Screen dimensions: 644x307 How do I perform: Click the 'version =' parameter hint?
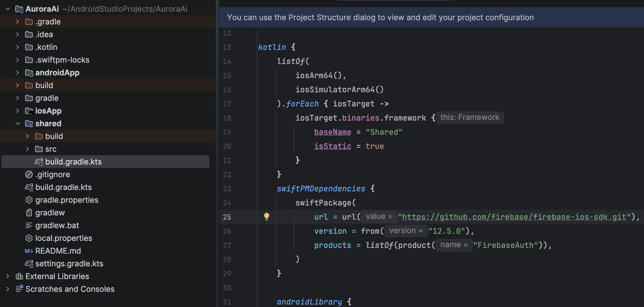tap(406, 231)
